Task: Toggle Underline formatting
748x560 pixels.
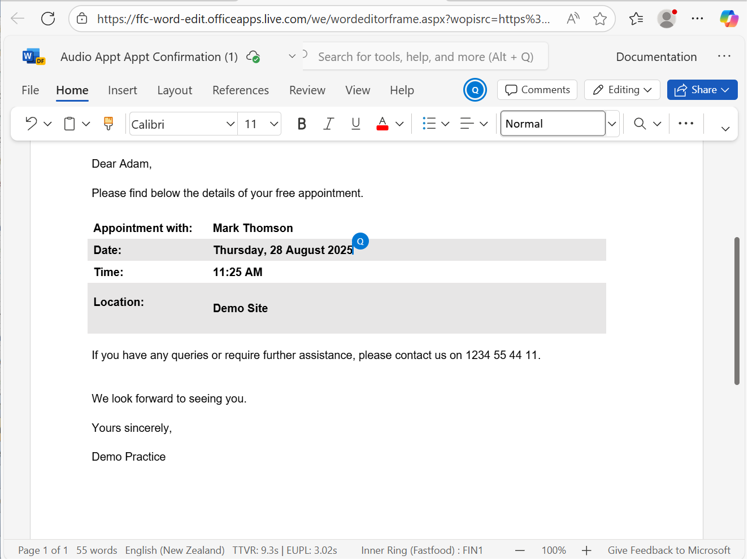Action: point(355,124)
